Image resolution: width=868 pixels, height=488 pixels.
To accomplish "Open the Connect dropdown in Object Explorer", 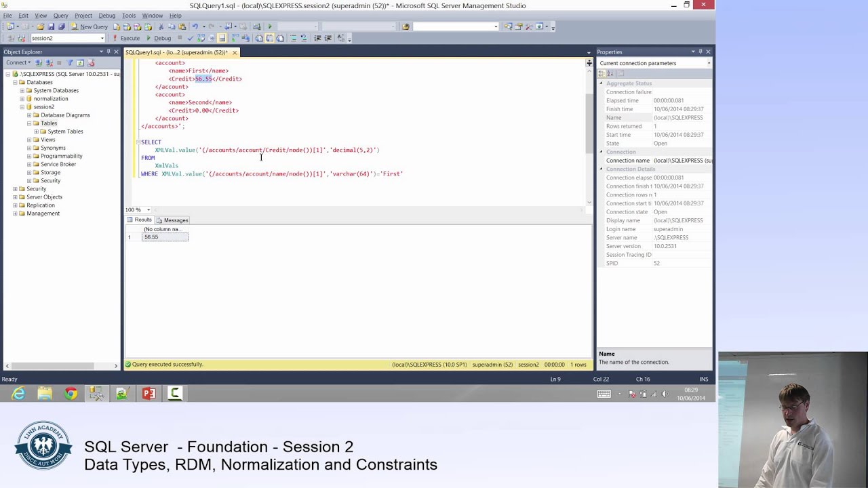I will (18, 62).
